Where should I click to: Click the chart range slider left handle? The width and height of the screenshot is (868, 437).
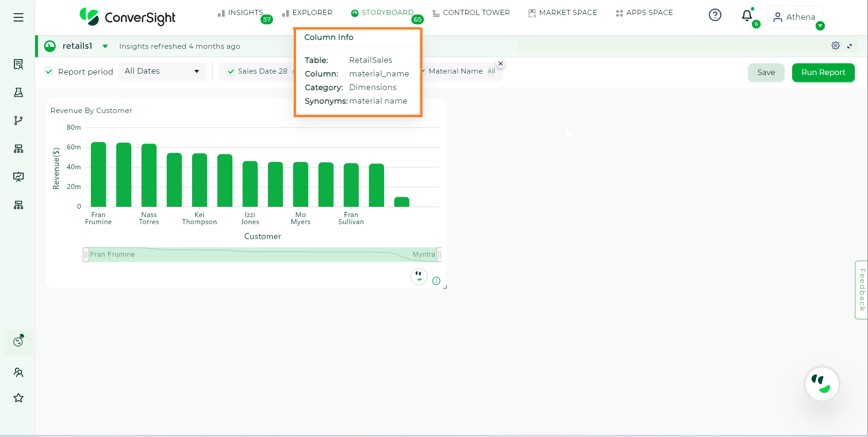pyautogui.click(x=86, y=255)
